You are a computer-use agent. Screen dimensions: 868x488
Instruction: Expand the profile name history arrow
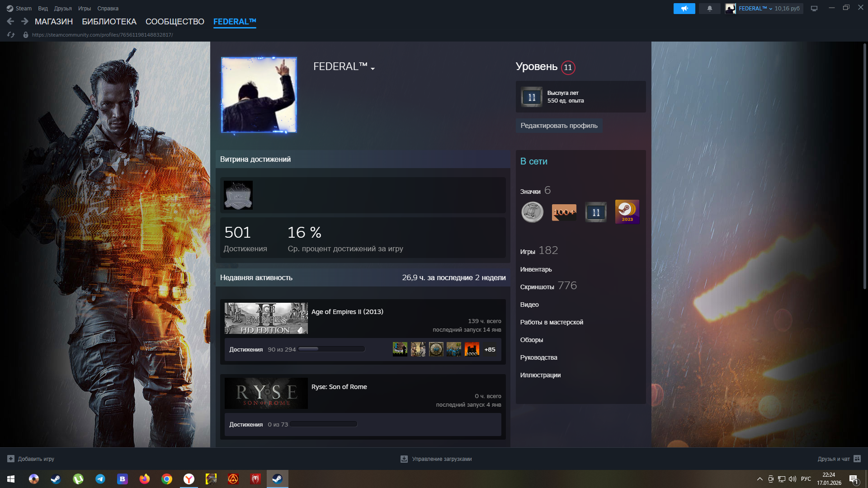[x=373, y=69]
